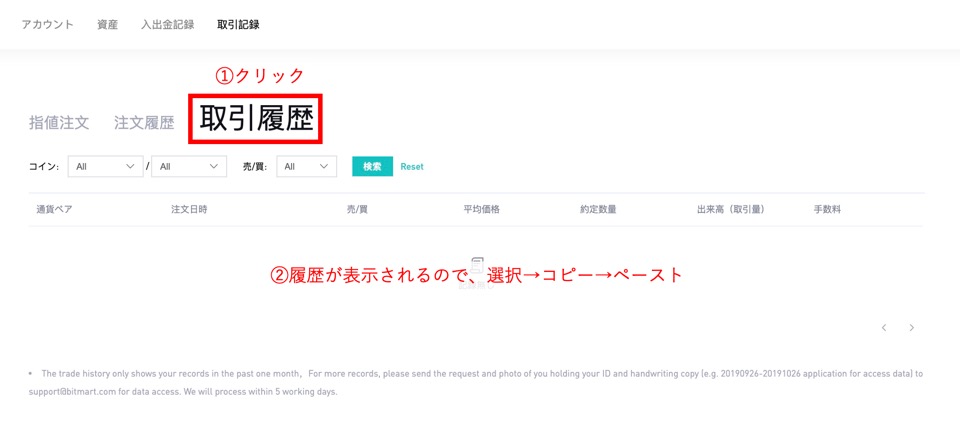Click the 通貨ペア column header

pos(54,210)
